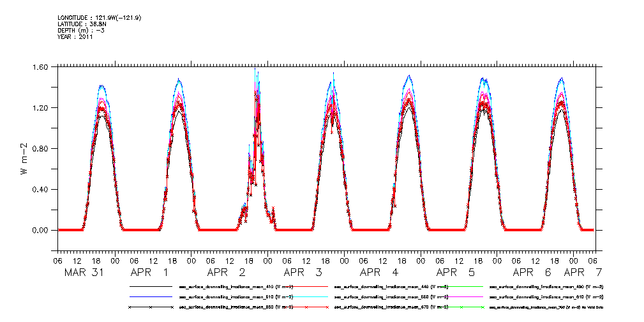The height and width of the screenshot is (322, 644).
Task: Click the APR 3 date label
Action: (x=303, y=272)
